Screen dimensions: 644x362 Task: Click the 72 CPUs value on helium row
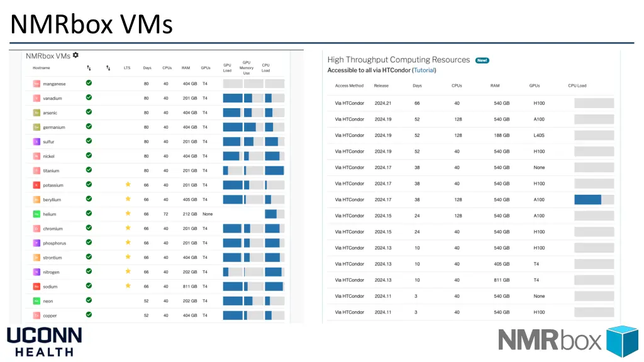coord(166,214)
